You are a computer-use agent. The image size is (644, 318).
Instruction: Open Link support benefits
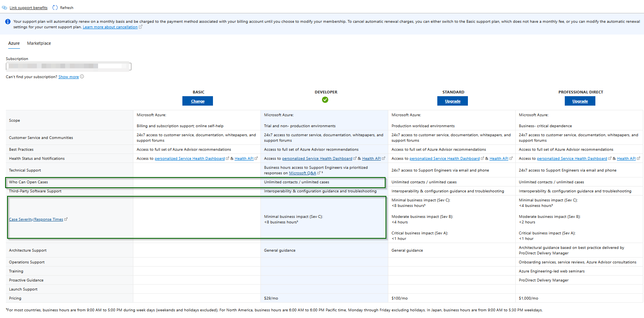tap(28, 8)
